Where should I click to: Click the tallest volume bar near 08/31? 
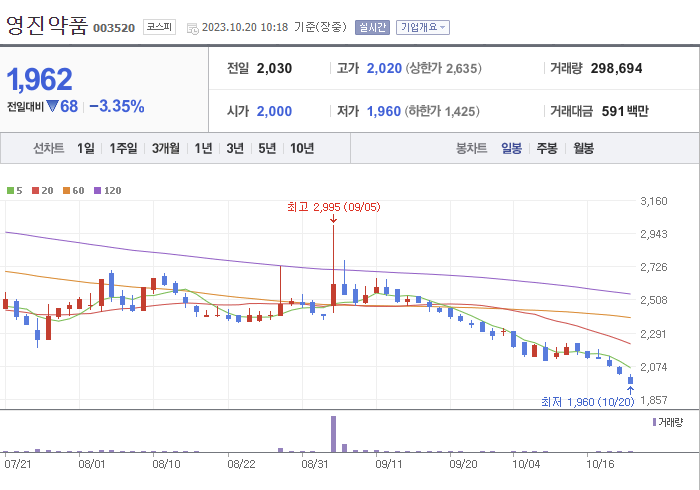point(333,434)
